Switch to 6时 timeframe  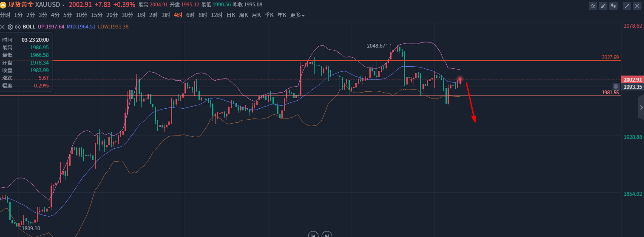(190, 15)
